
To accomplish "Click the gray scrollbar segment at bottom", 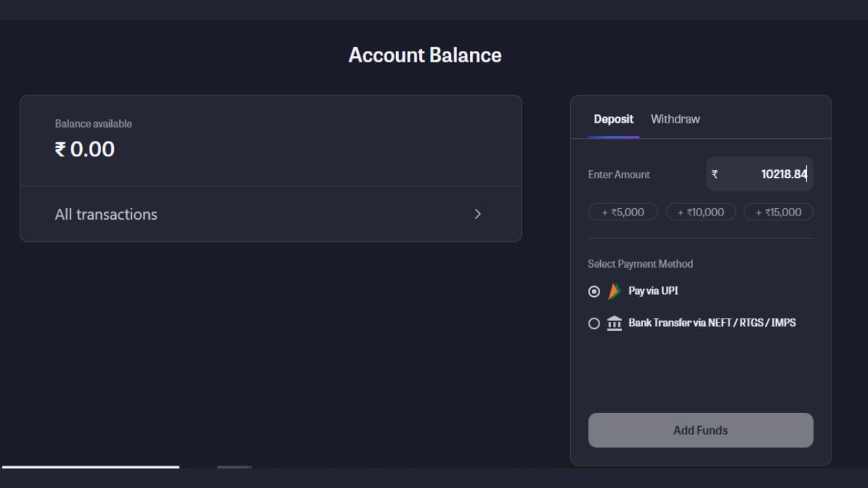I will 234,466.
